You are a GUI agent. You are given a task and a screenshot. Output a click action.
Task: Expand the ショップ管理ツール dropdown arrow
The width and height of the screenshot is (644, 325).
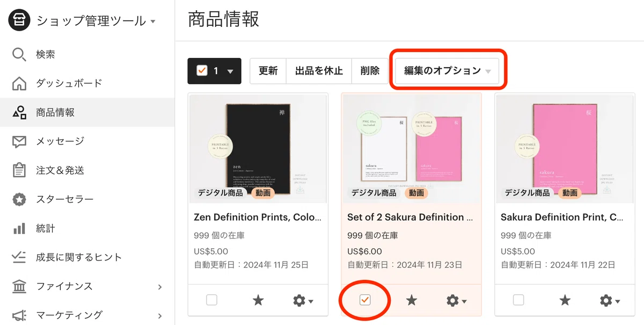[x=153, y=21]
